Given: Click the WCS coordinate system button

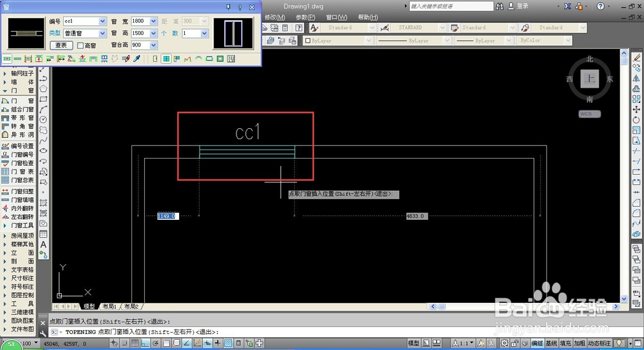Looking at the screenshot, I should (590, 114).
